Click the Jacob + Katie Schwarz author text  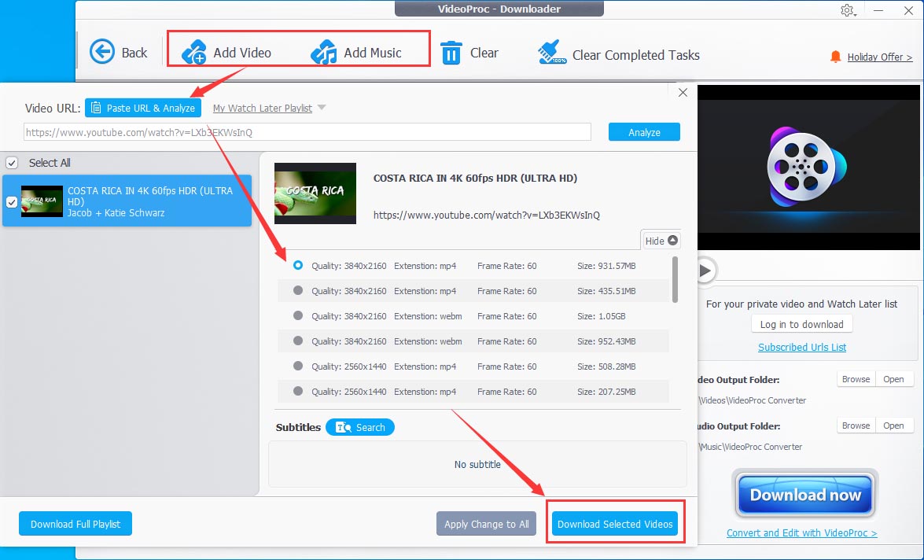116,213
